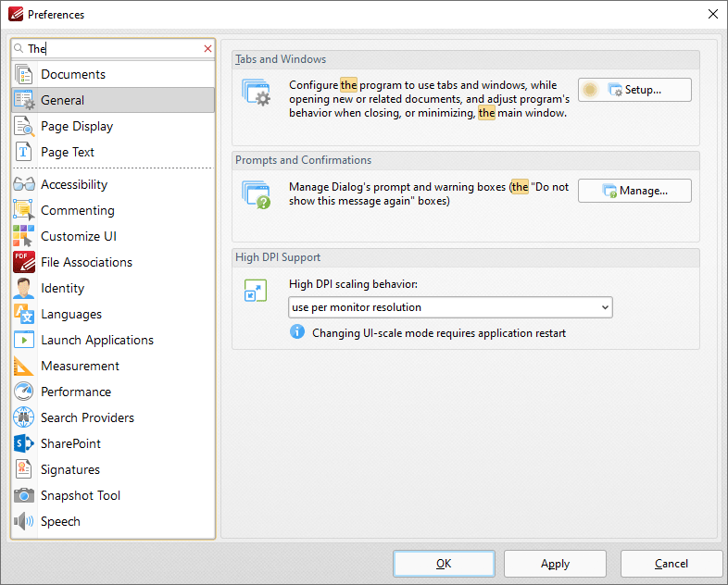728x585 pixels.
Task: Dismiss the dialog with Cancel
Action: pos(672,564)
